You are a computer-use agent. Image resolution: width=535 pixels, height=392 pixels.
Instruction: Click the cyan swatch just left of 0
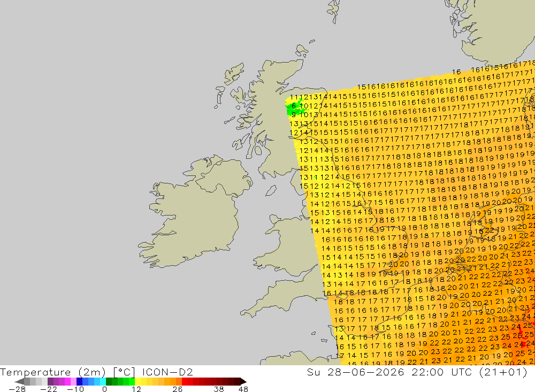point(103,381)
